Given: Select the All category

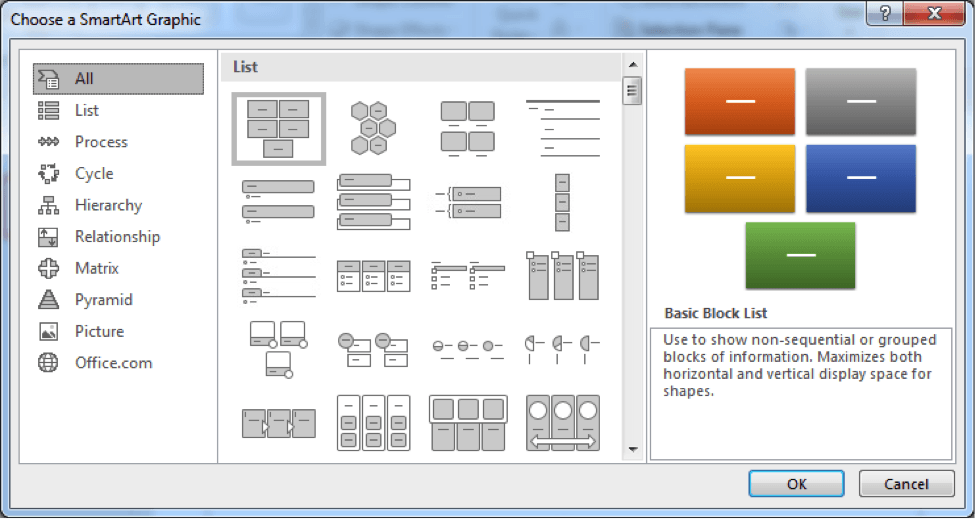Looking at the screenshot, I should [84, 78].
